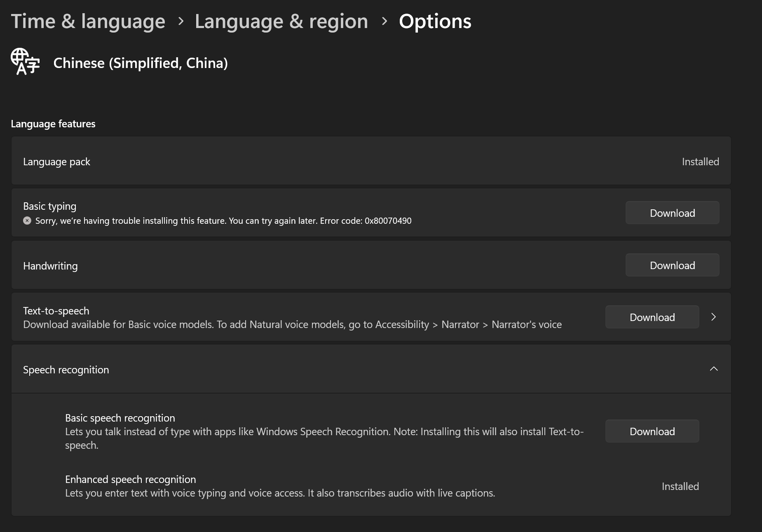The width and height of the screenshot is (762, 532).
Task: Click the Language pack row label
Action: pos(56,162)
